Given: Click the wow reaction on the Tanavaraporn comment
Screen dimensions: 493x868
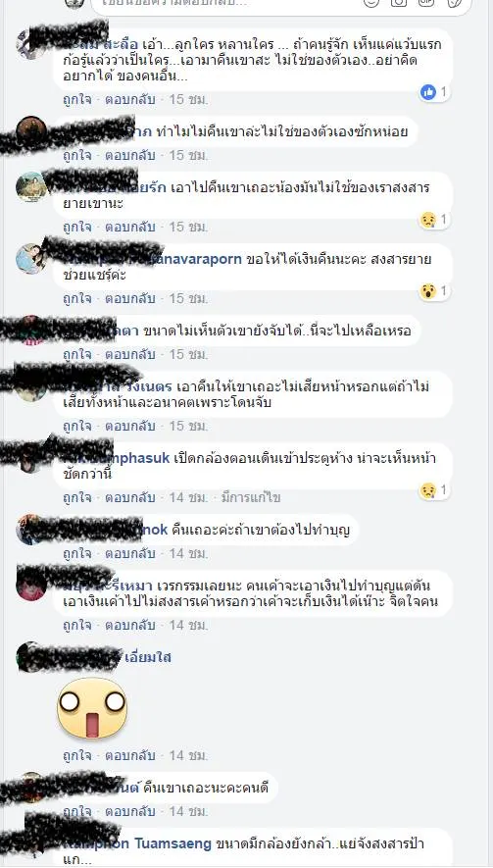Looking at the screenshot, I should pyautogui.click(x=428, y=291).
